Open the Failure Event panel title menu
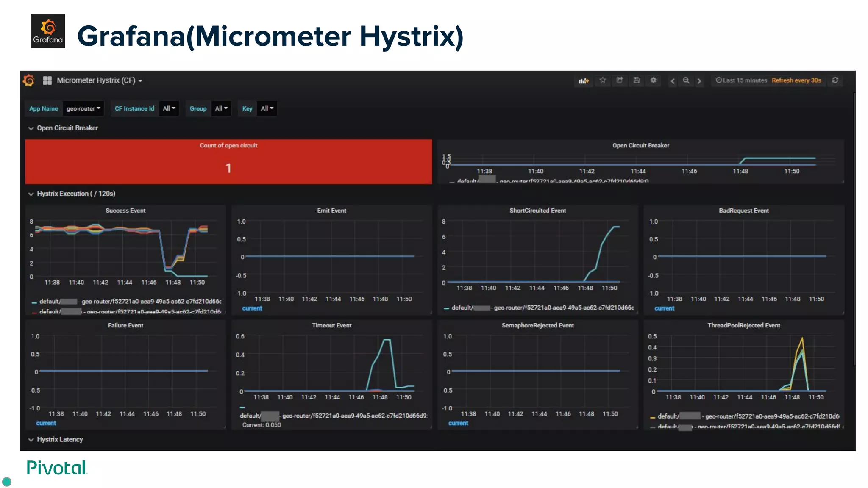Screen dimensions: 868x488 click(125, 325)
